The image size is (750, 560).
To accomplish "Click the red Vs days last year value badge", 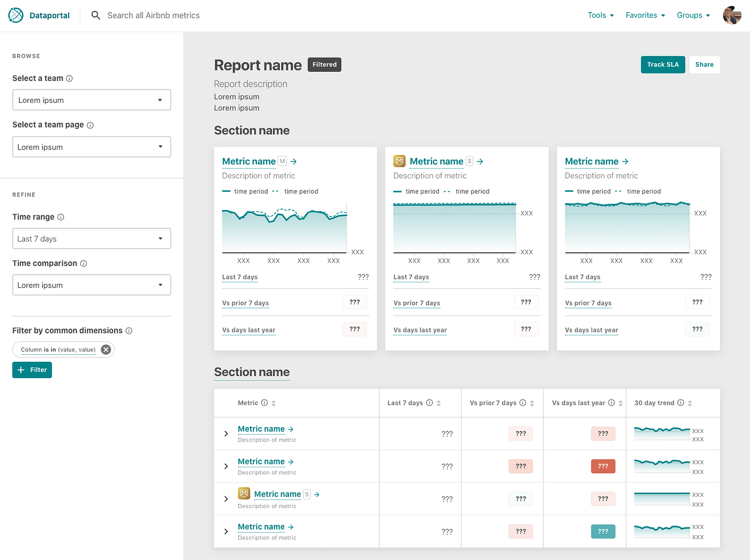I will [603, 466].
